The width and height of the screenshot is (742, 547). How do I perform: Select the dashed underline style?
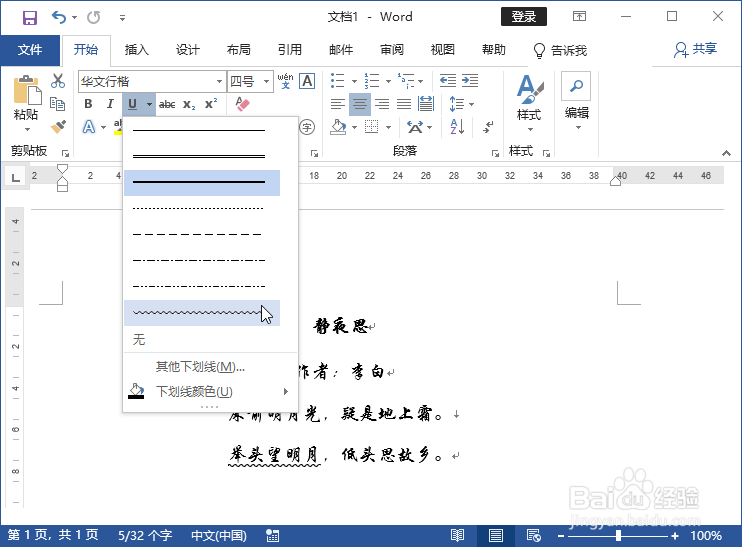pyautogui.click(x=202, y=234)
